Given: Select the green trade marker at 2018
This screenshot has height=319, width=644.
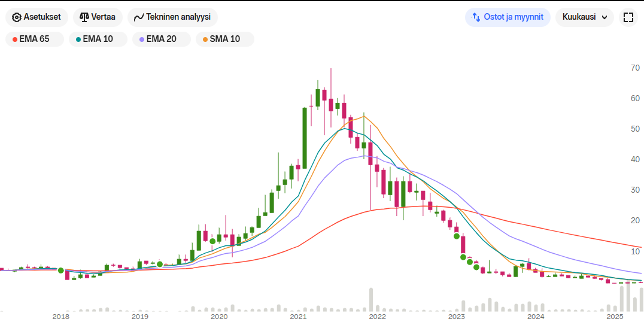Looking at the screenshot, I should [x=61, y=270].
